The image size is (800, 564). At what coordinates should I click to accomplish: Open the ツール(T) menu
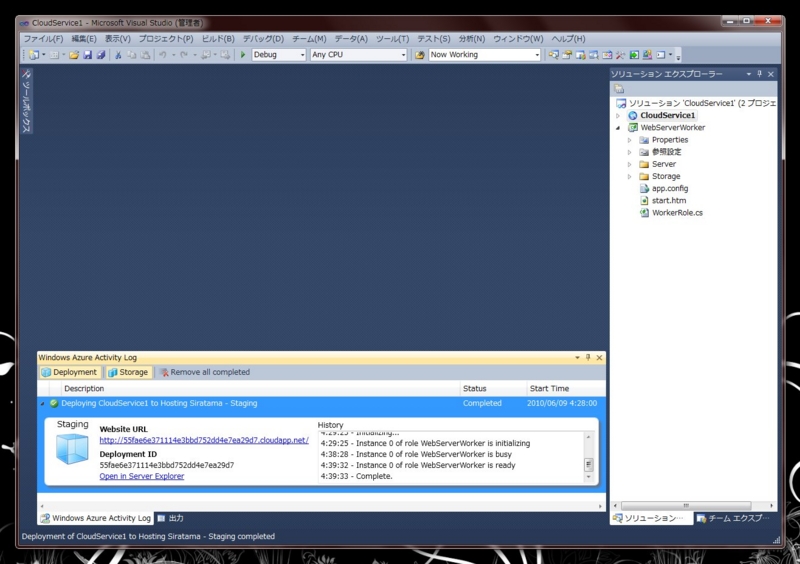[x=392, y=39]
